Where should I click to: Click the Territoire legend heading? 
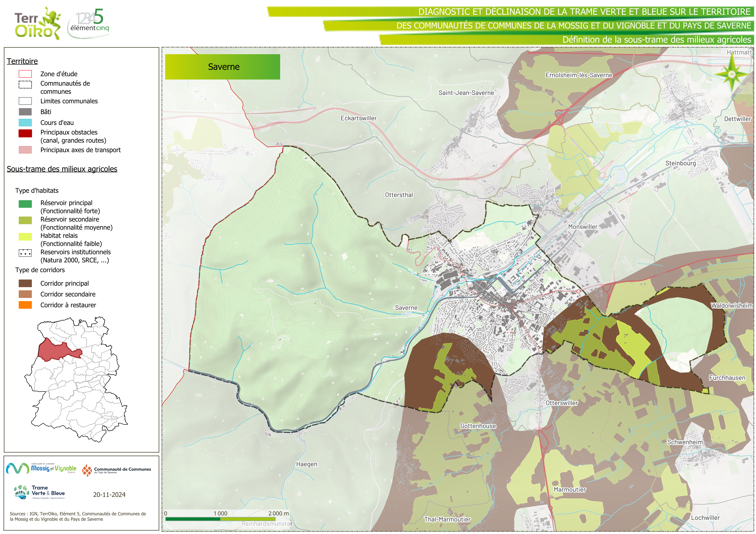click(22, 61)
